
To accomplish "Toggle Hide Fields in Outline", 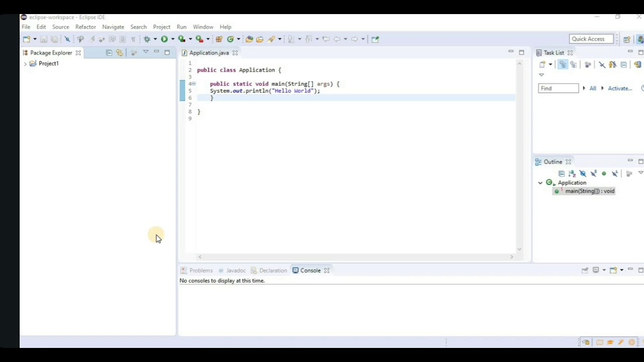I will click(583, 174).
